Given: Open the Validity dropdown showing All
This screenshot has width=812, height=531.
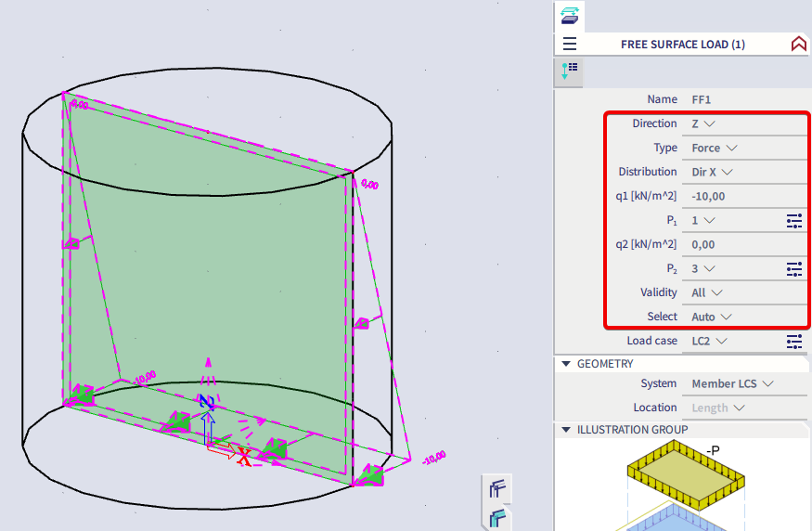Looking at the screenshot, I should point(707,292).
